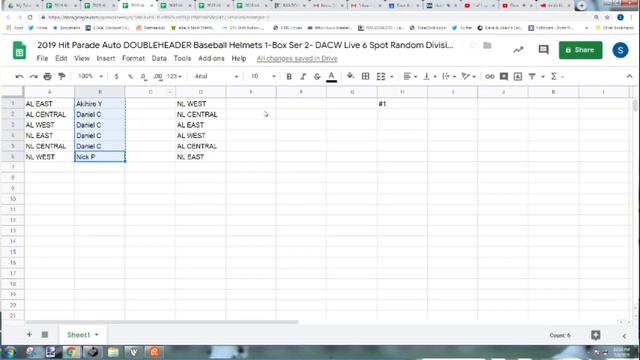Toggle bold formatting
This screenshot has height=360, width=640.
(x=289, y=76)
